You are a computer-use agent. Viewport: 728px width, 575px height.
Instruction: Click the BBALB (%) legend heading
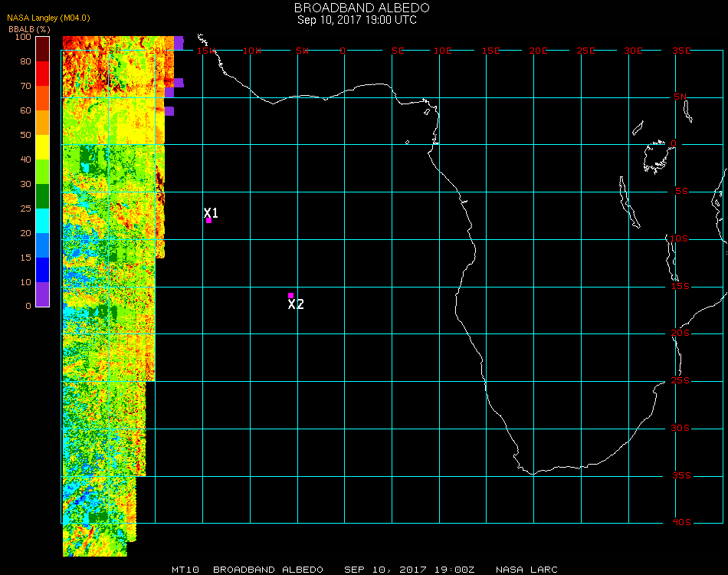tap(29, 28)
